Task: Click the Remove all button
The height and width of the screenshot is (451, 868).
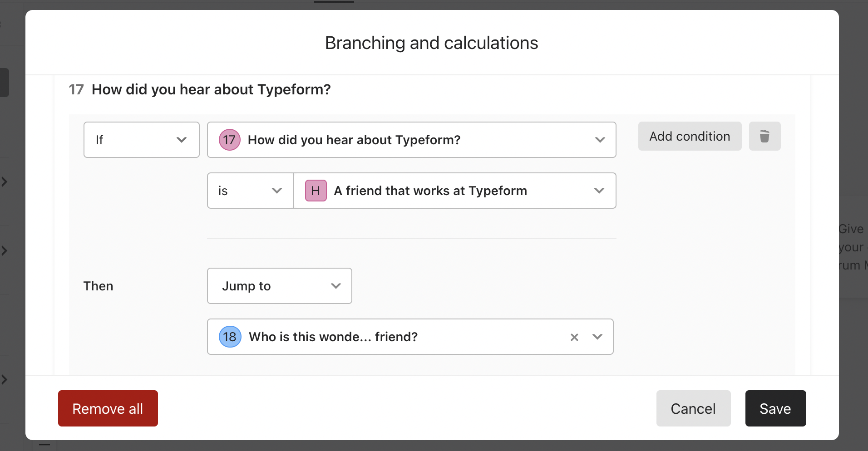Action: coord(108,408)
